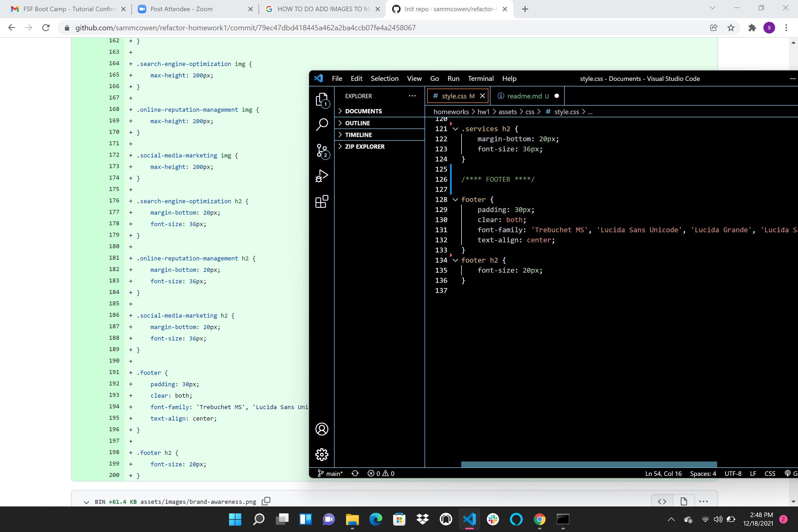This screenshot has height=532, width=798.
Task: Open the Search view in VS Code
Action: pos(322,124)
